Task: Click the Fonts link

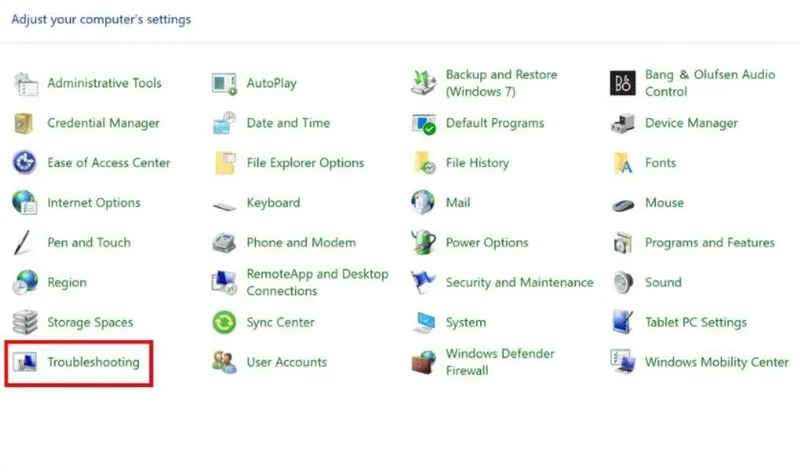Action: [661, 163]
